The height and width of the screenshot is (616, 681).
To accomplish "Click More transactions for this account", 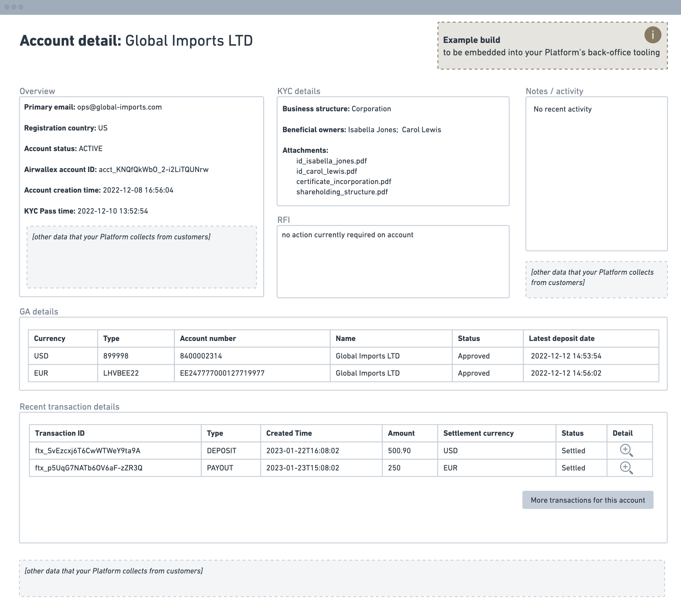I will click(588, 500).
